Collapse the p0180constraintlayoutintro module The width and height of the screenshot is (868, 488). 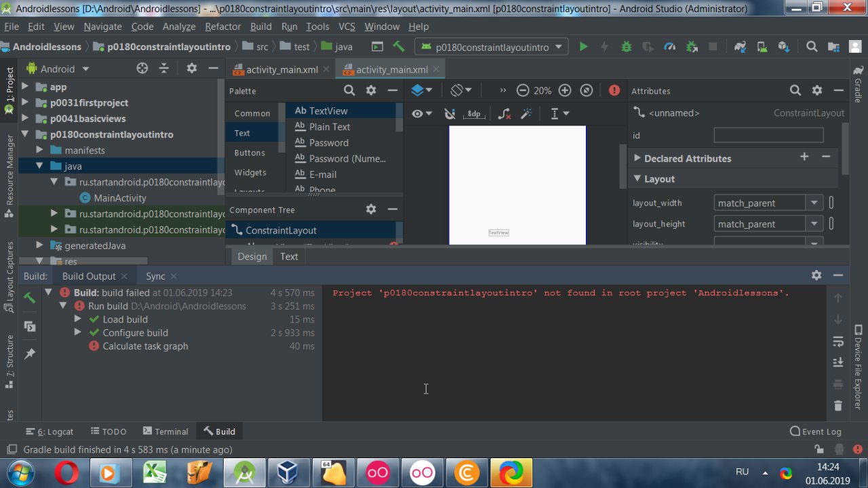point(25,134)
